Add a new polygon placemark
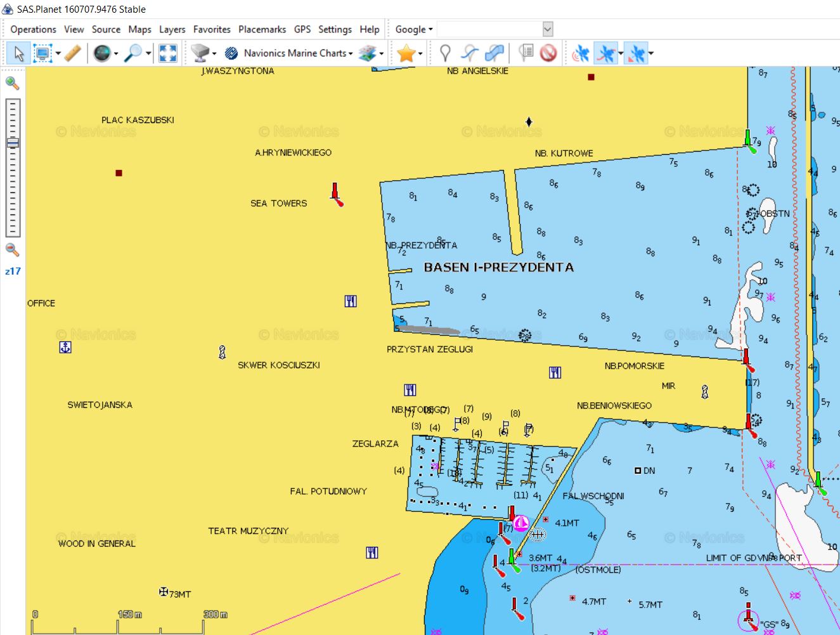The image size is (840, 635). [494, 53]
